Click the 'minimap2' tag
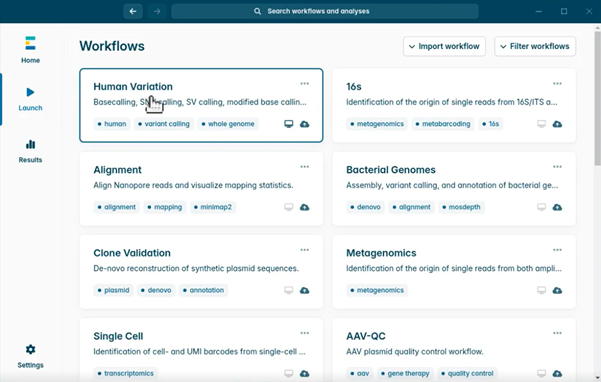Image resolution: width=601 pixels, height=382 pixels. [x=213, y=207]
